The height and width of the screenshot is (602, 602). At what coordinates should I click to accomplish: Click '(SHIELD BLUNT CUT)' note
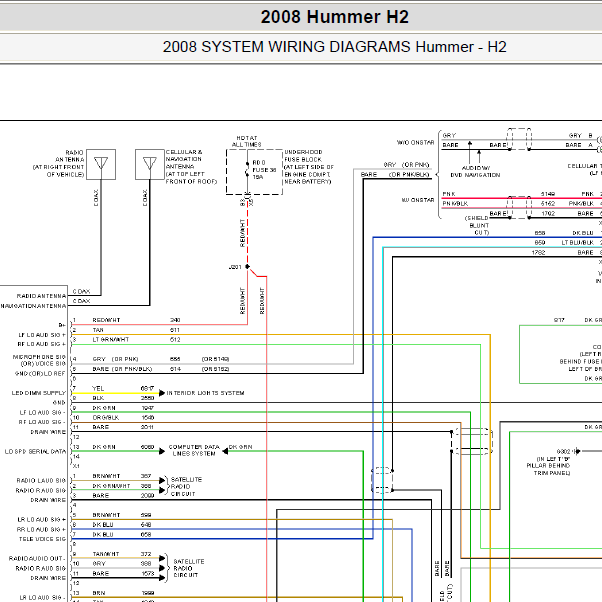click(x=477, y=225)
